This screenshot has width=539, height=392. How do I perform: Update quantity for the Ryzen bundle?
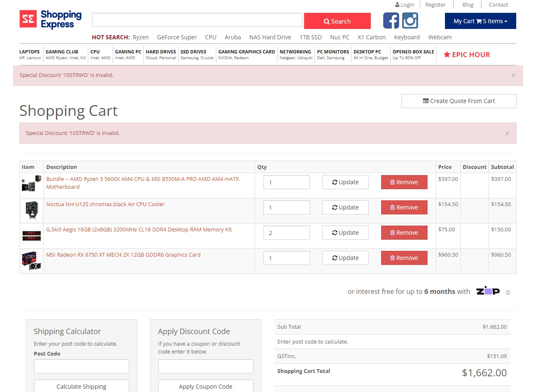(346, 182)
